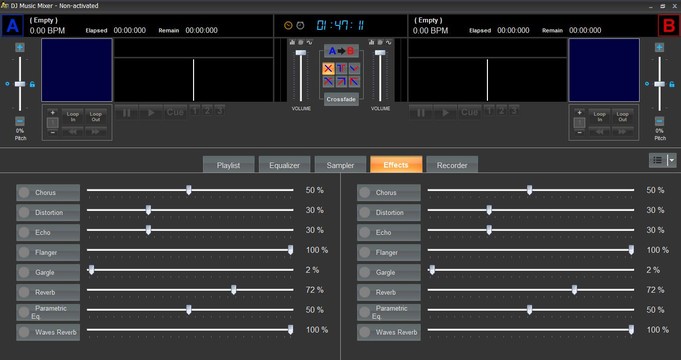The image size is (681, 360).
Task: Open the Sampler tab
Action: coord(340,165)
